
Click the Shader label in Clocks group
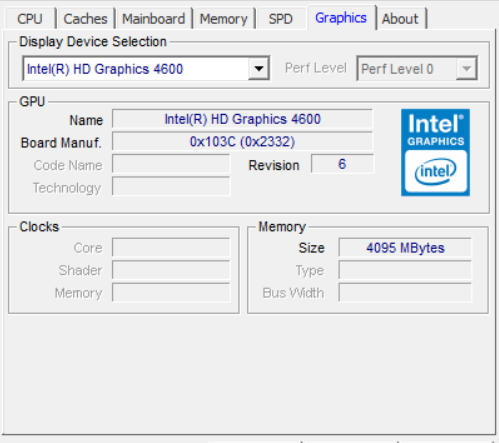click(80, 270)
